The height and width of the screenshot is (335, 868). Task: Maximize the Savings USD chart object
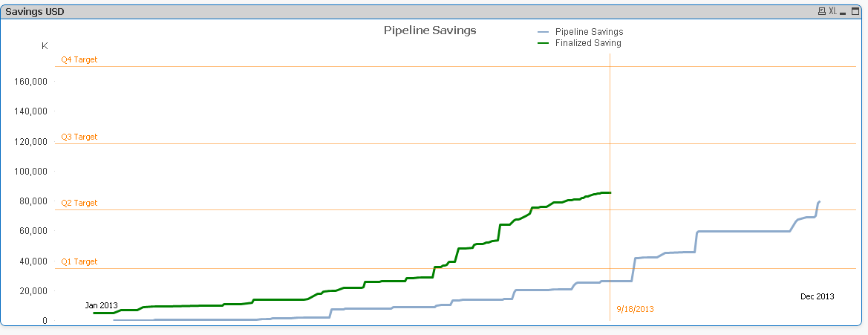[x=853, y=11]
